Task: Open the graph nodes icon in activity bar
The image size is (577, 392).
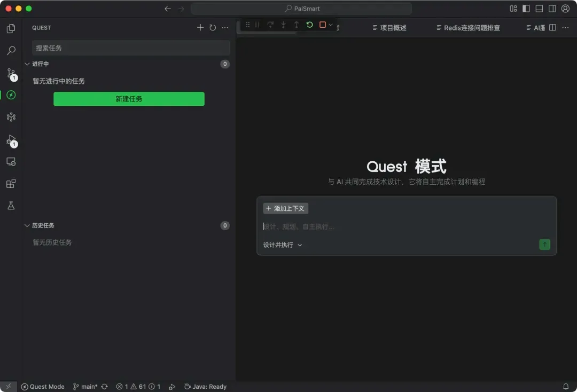Action: pyautogui.click(x=11, y=117)
